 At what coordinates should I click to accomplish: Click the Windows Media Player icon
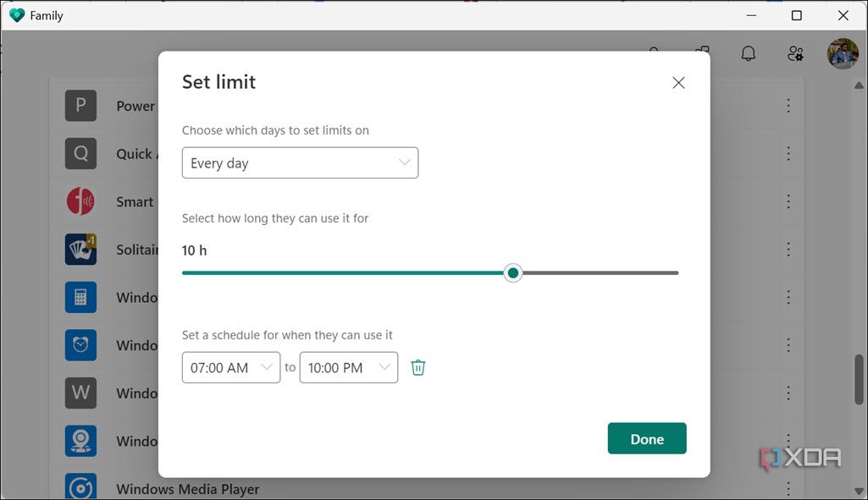tap(80, 486)
